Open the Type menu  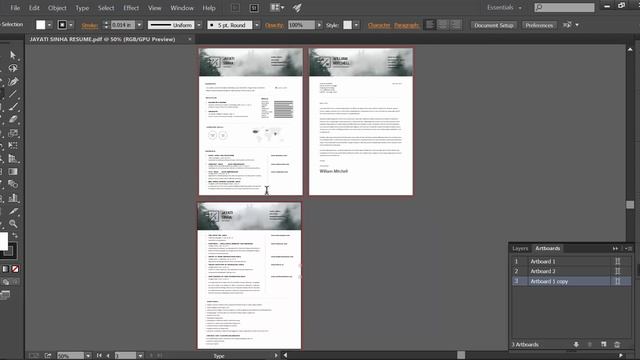click(x=82, y=8)
